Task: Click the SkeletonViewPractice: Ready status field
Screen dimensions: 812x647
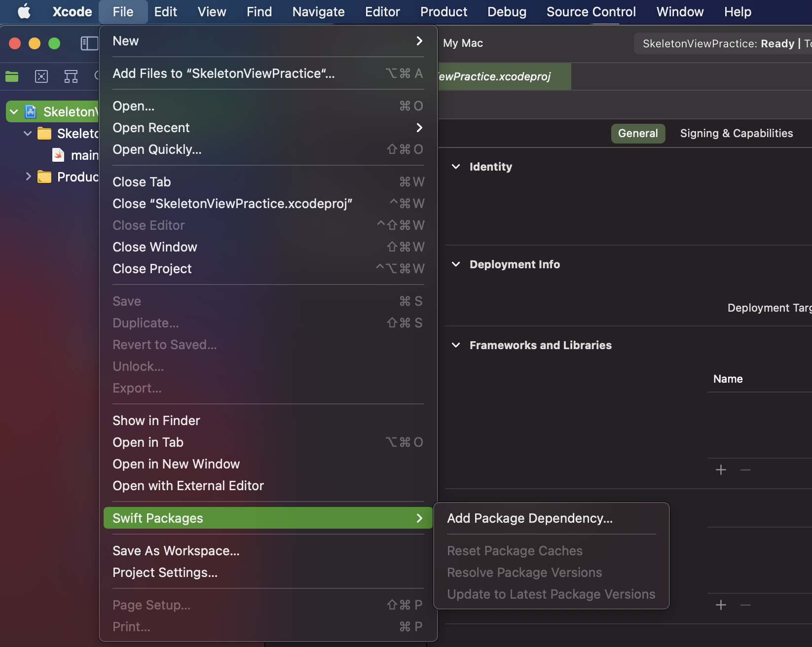Action: pyautogui.click(x=723, y=43)
